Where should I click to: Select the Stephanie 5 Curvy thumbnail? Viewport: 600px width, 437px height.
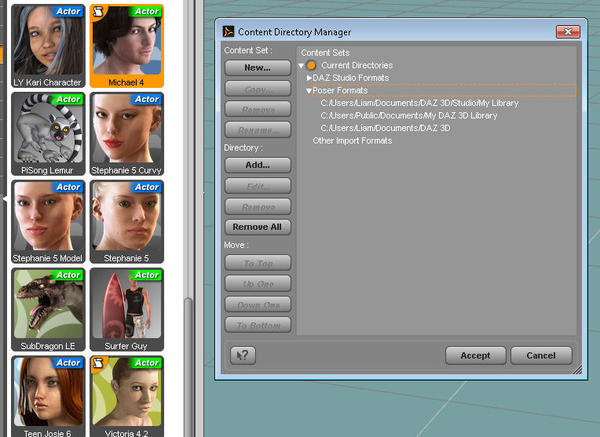click(x=127, y=134)
